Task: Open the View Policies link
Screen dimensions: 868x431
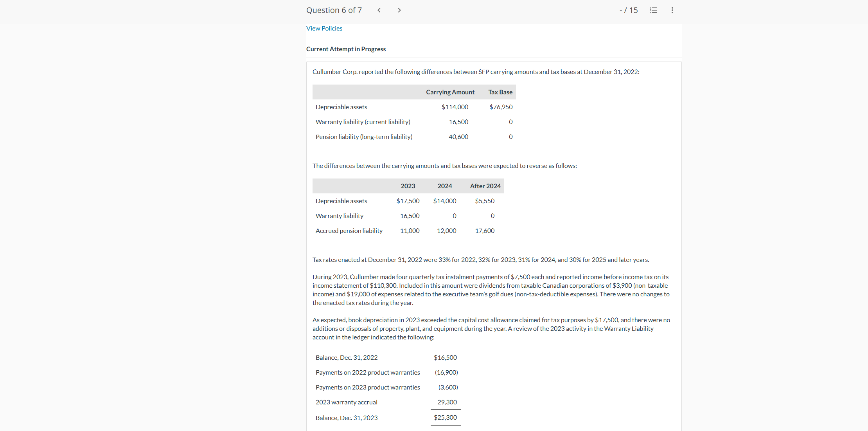Action: point(324,28)
